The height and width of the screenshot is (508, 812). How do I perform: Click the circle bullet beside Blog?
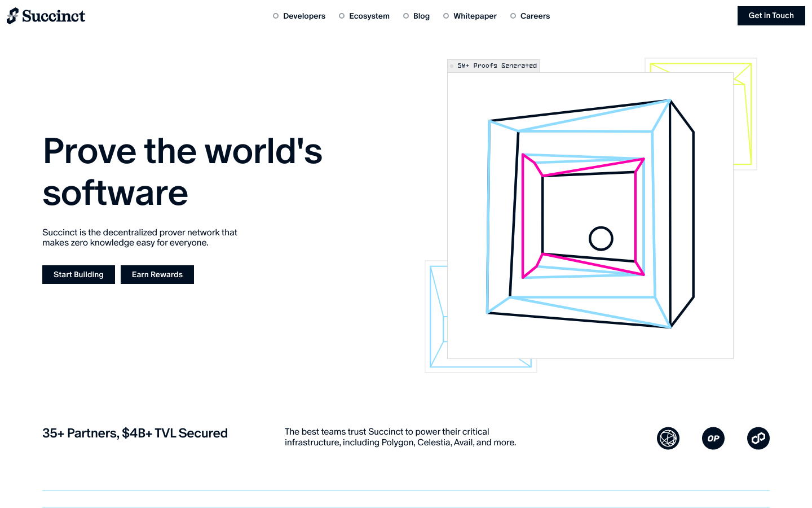click(406, 16)
